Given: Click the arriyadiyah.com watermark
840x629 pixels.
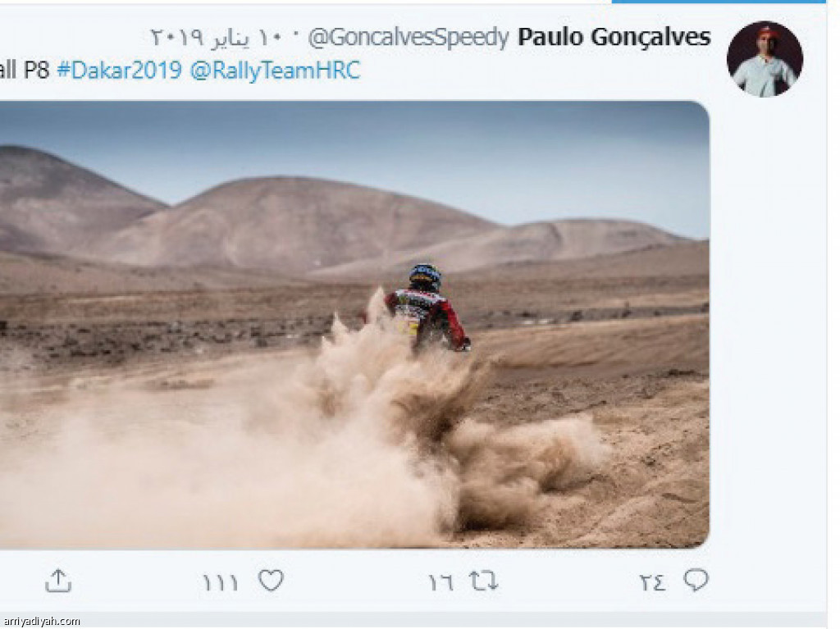Looking at the screenshot, I should (41, 622).
